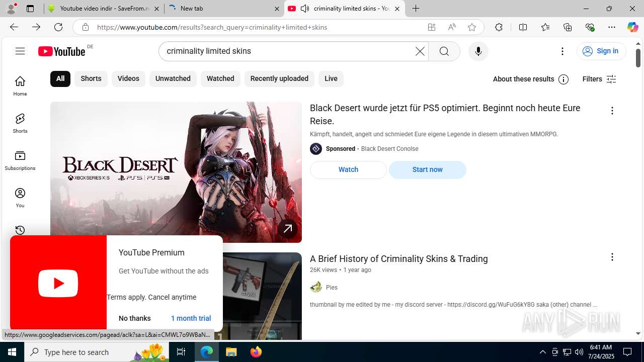Go to YouTube home via logo
Screen dimensions: 644x362
[x=61, y=51]
